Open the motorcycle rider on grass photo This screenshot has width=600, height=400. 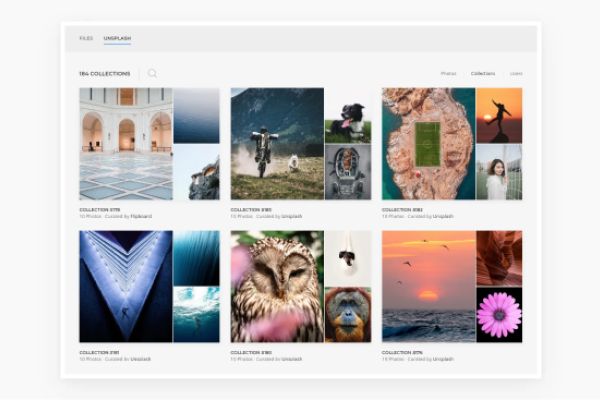[277, 144]
